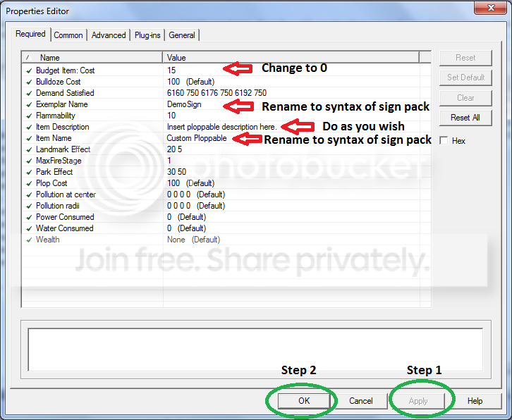This screenshot has height=420, width=512.
Task: Click value 6160 750 6176 750 6192 750
Action: point(217,93)
